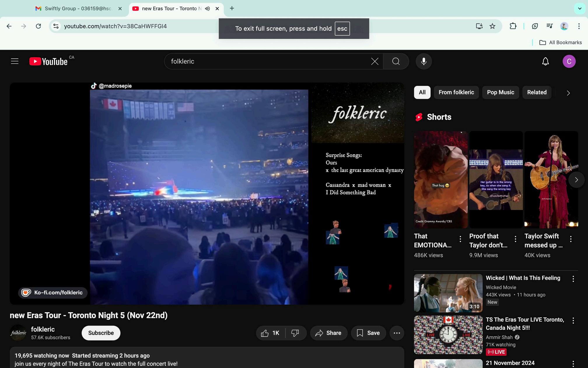588x368 pixels.
Task: Mute the YouTube tab audio indicator
Action: click(207, 8)
